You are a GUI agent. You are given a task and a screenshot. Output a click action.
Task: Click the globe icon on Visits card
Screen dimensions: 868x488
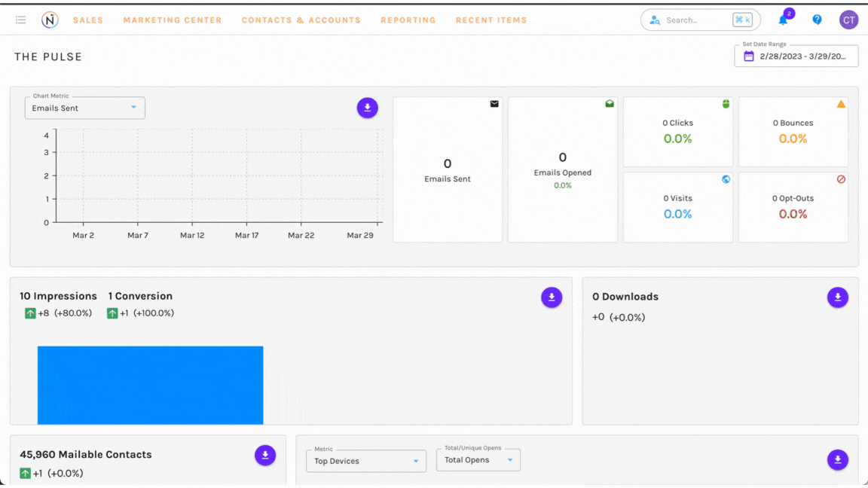(x=726, y=179)
